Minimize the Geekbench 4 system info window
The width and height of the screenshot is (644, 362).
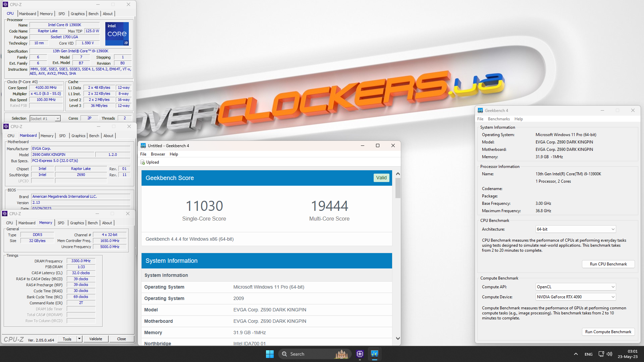click(x=602, y=110)
